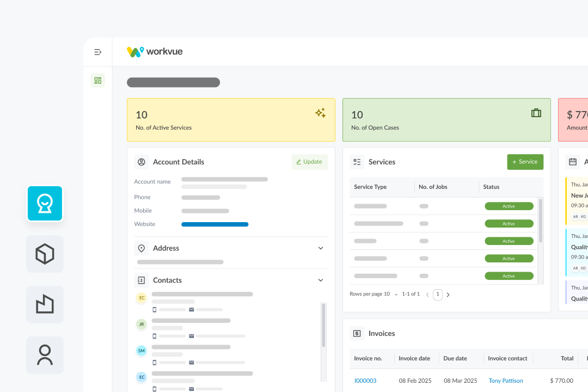This screenshot has width=588, height=392.
Task: Click the location pin icon beside Address
Action: [142, 248]
